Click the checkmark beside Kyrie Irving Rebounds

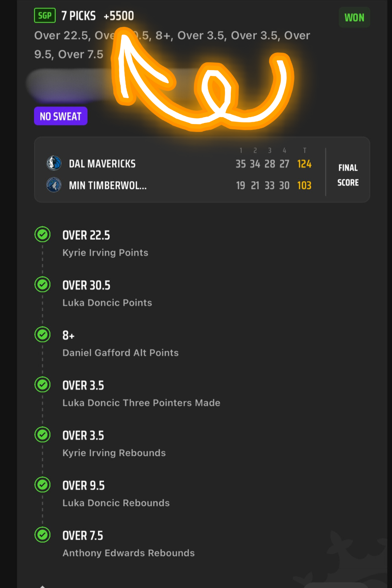pyautogui.click(x=43, y=435)
